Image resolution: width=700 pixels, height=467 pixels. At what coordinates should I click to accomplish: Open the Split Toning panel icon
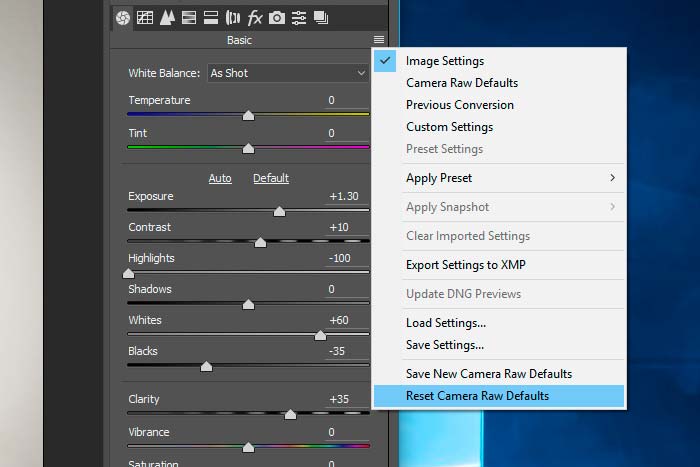coord(211,18)
